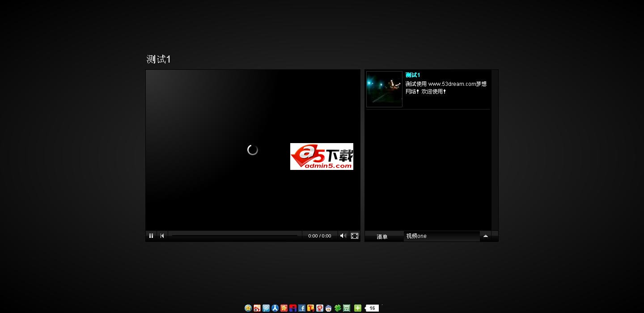Click the a5下载 admin5.com logo overlay
The width and height of the screenshot is (644, 313).
(x=322, y=156)
